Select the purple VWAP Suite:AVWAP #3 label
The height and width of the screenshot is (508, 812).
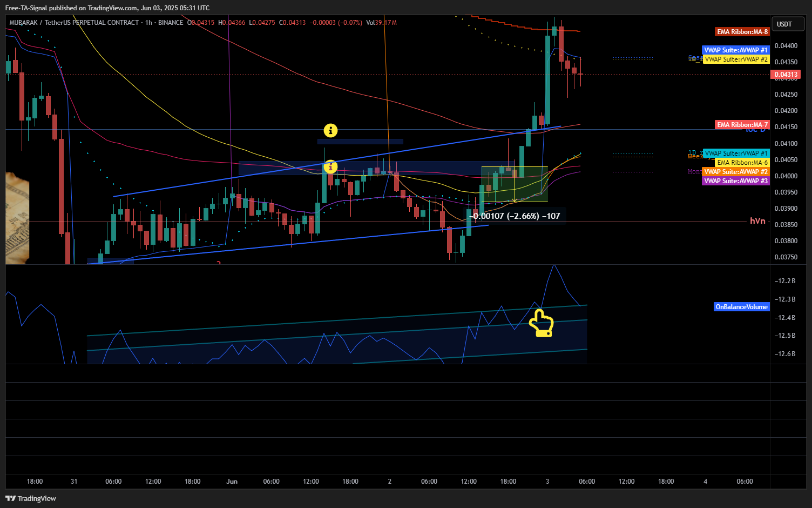[736, 181]
